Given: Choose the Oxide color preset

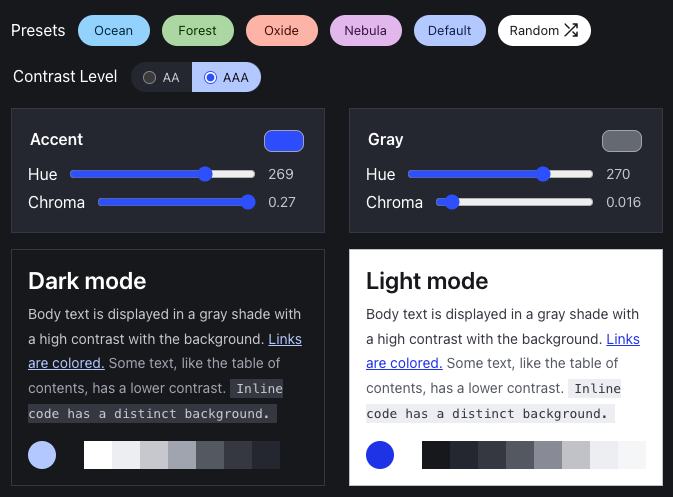Looking at the screenshot, I should pyautogui.click(x=281, y=31).
